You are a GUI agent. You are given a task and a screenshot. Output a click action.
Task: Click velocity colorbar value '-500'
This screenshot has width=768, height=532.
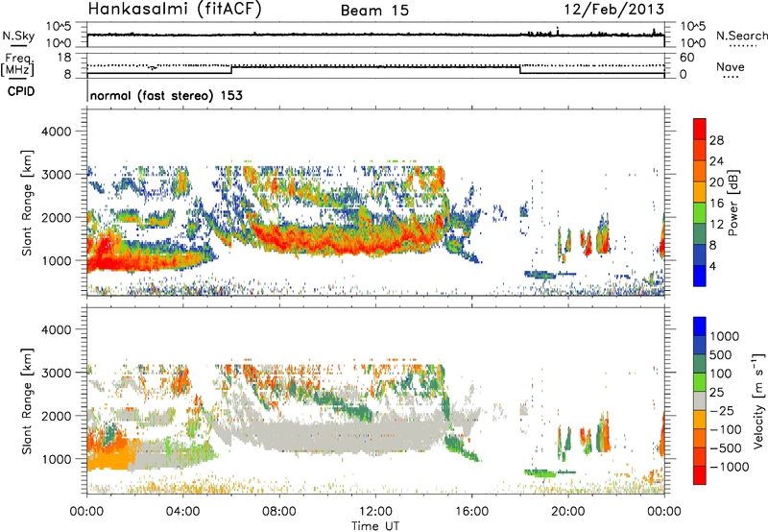[x=725, y=447]
